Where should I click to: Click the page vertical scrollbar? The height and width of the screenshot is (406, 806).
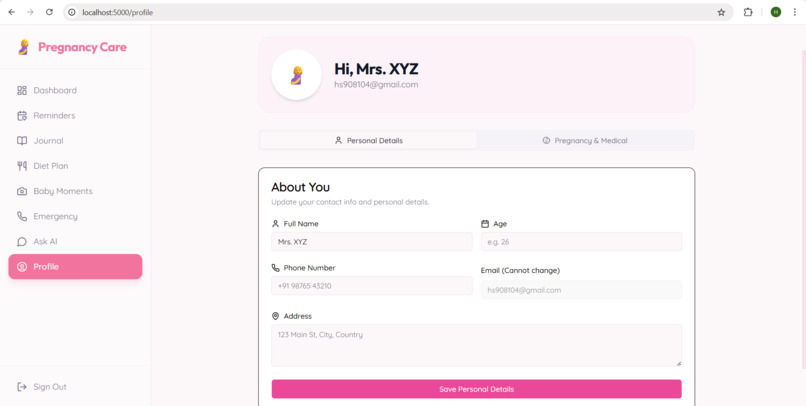803,208
